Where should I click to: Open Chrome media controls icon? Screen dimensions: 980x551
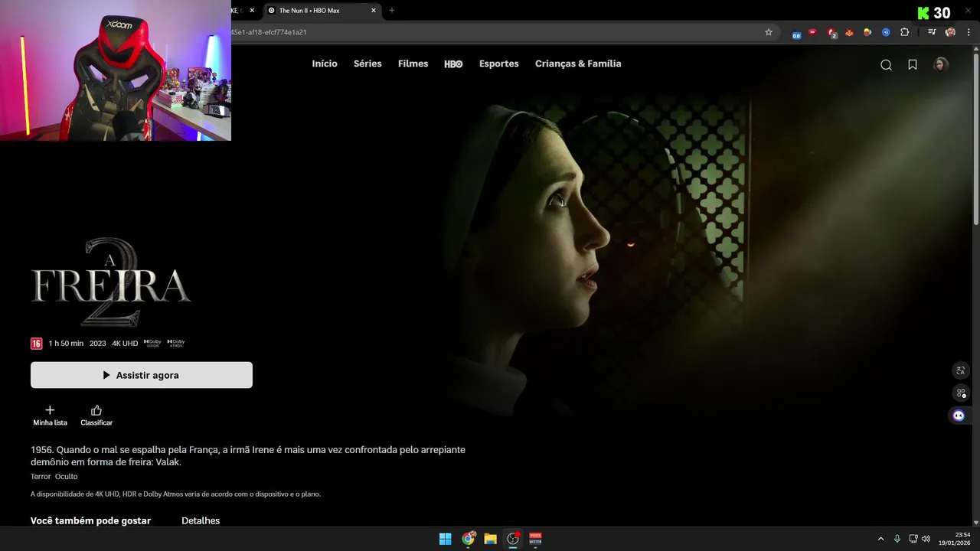[x=932, y=32]
